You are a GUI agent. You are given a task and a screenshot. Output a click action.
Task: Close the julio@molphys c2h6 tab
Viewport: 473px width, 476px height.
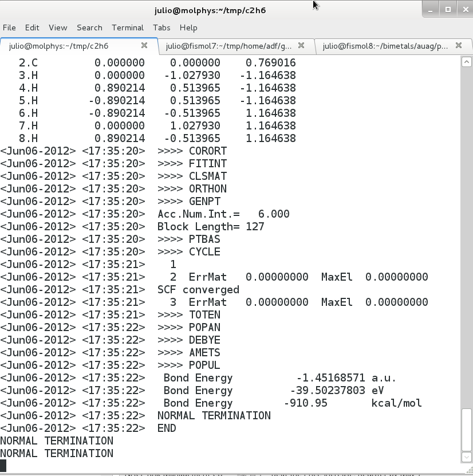[144, 46]
